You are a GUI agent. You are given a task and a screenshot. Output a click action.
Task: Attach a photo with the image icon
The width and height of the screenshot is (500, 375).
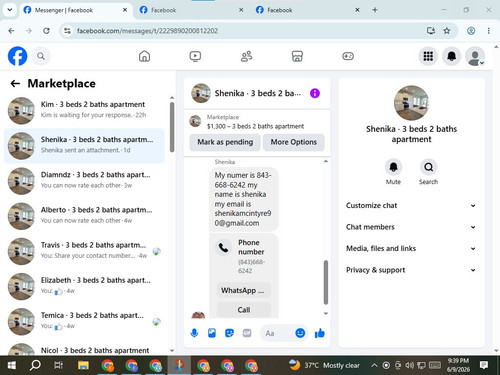pos(212,333)
